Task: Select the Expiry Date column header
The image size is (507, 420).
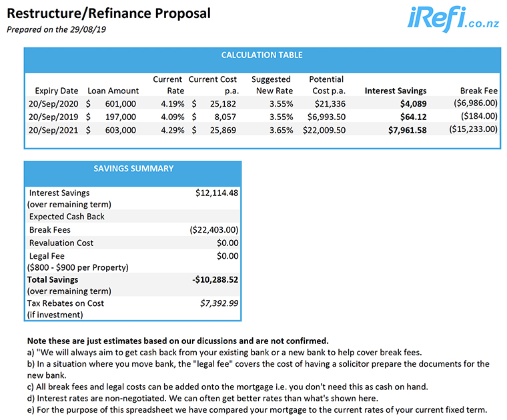Action: (56, 91)
